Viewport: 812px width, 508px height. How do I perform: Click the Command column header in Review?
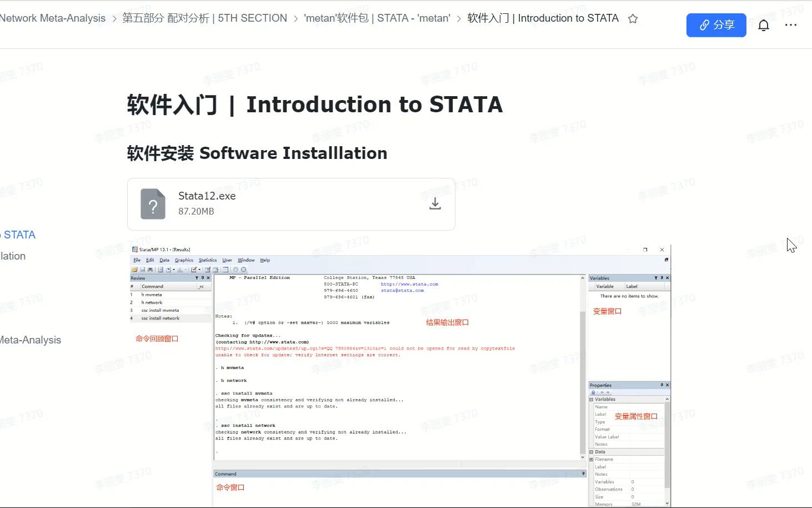pyautogui.click(x=168, y=286)
